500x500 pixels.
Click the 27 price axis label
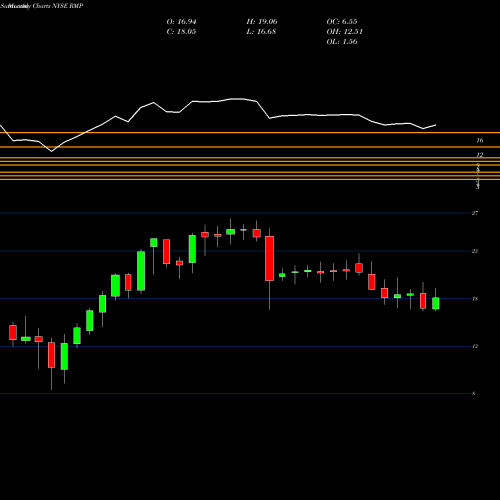point(475,213)
